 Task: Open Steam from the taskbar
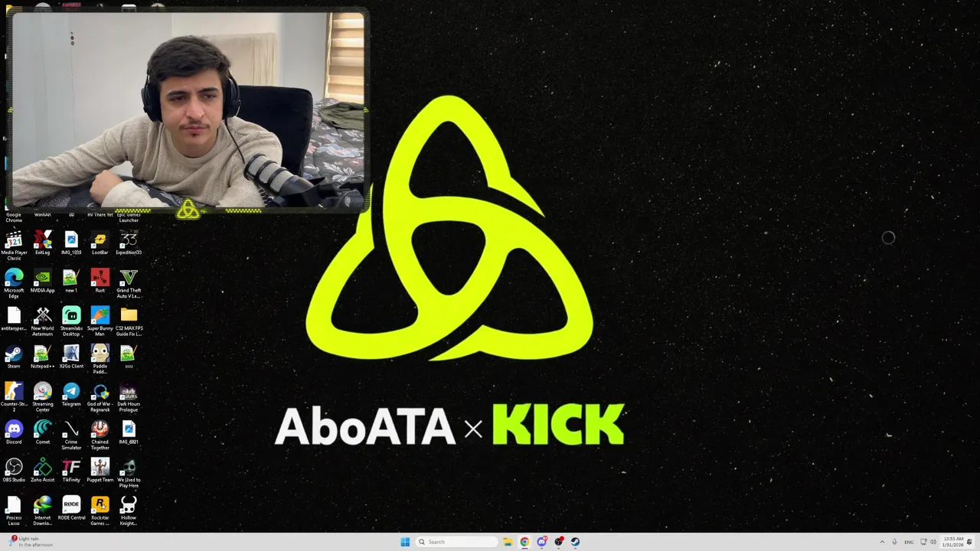[575, 542]
